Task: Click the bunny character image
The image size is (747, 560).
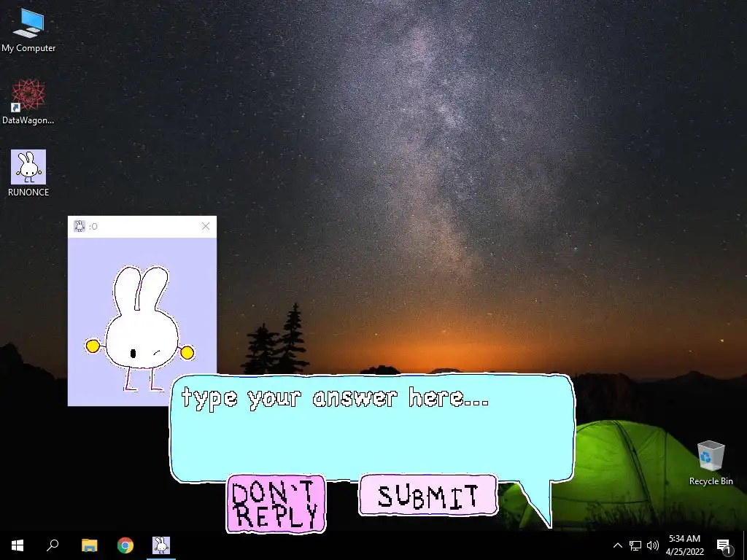Action: (139, 329)
